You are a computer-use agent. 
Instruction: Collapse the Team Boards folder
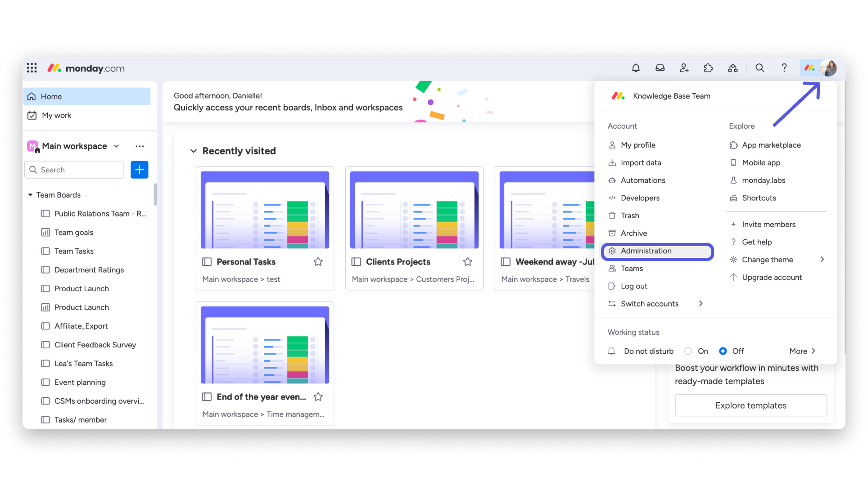pyautogui.click(x=30, y=195)
